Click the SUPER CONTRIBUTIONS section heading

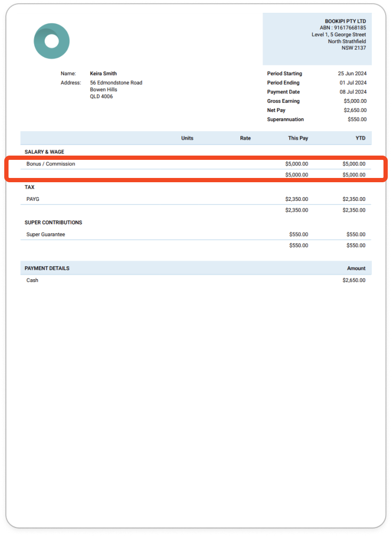click(x=53, y=223)
